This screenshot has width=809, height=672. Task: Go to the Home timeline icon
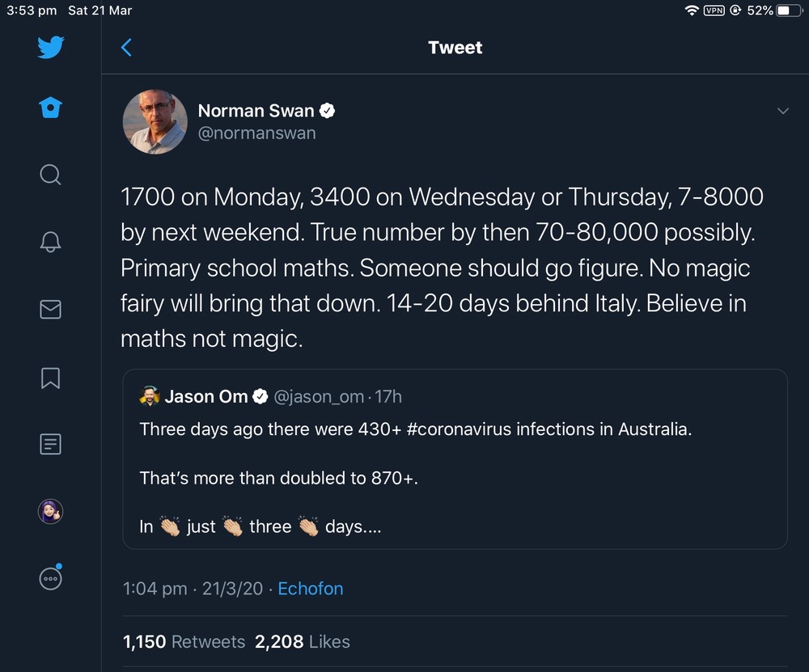coord(50,108)
